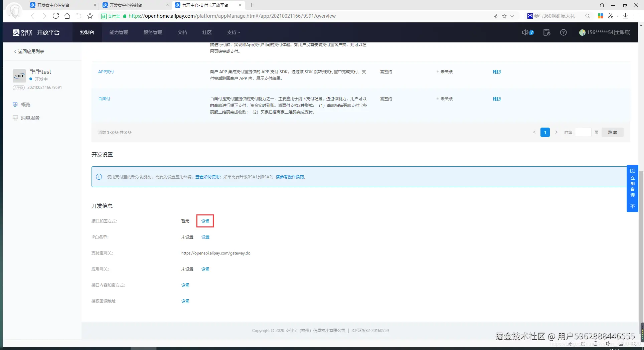Click the page number input field
This screenshot has height=350, width=644.
click(583, 132)
